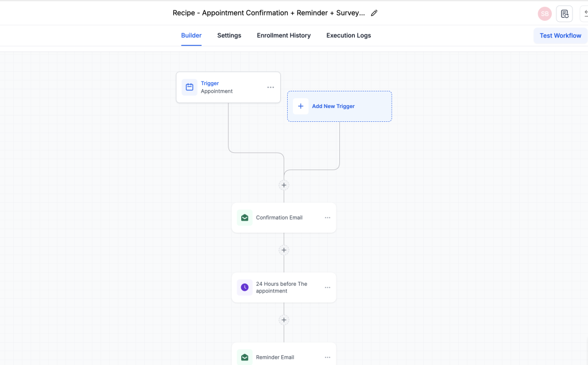Open the Reminder Email options menu
This screenshot has height=365, width=588.
coord(327,356)
